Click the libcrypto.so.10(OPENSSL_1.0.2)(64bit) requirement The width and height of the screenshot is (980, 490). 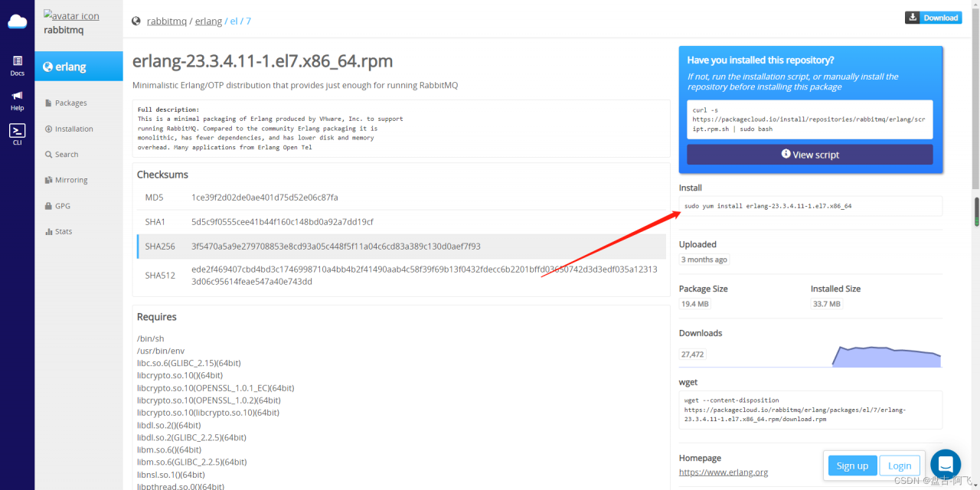pos(209,400)
